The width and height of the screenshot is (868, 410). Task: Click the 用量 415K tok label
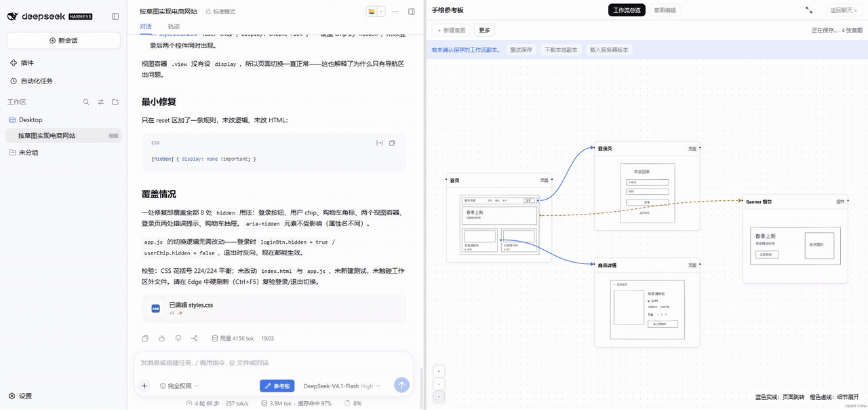233,338
